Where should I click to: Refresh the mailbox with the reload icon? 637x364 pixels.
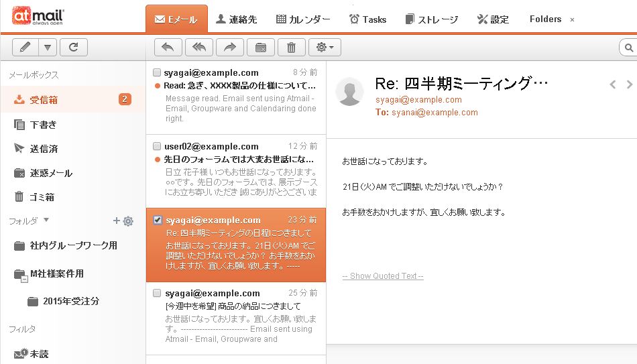pos(73,47)
